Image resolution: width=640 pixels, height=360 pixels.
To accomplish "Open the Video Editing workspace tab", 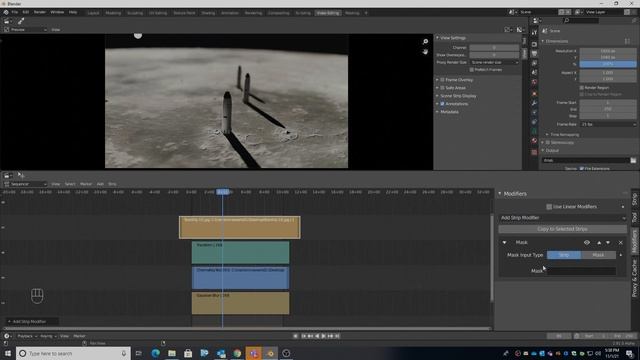I will 328,13.
